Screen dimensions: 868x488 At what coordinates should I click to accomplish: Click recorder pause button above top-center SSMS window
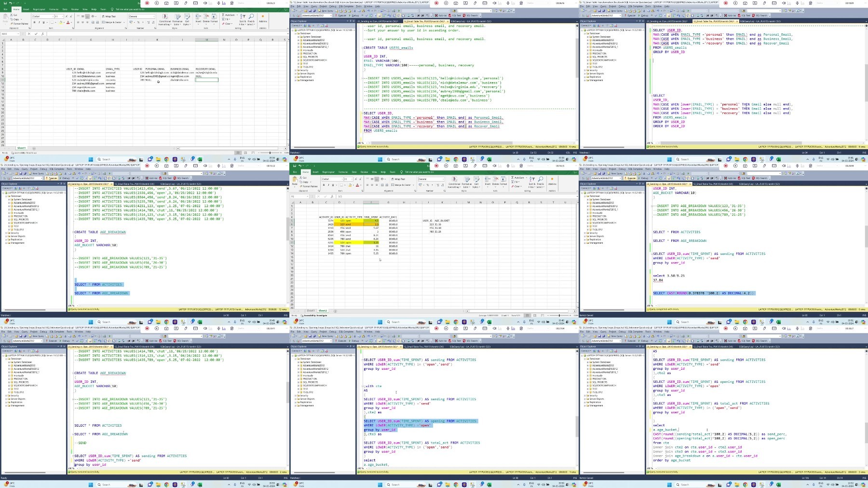pyautogui.click(x=446, y=3)
